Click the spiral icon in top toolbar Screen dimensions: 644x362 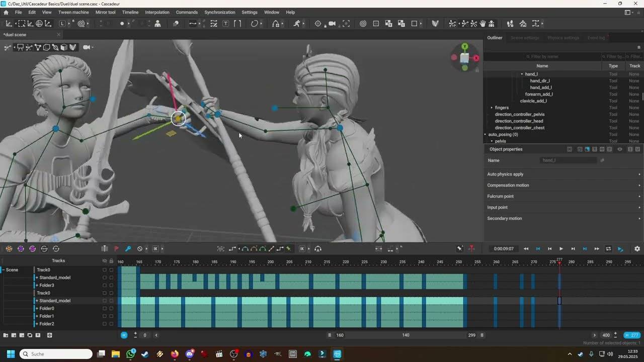363,24
